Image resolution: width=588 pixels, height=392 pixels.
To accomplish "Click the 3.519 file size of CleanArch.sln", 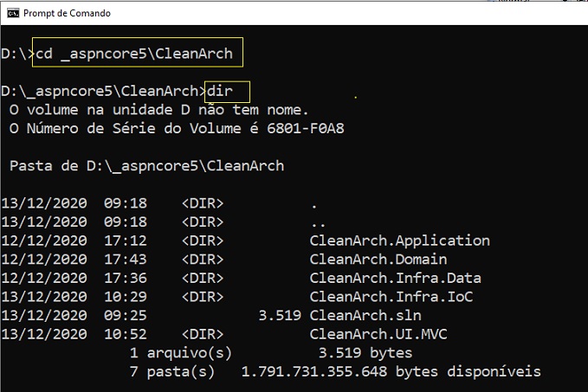I will (280, 315).
